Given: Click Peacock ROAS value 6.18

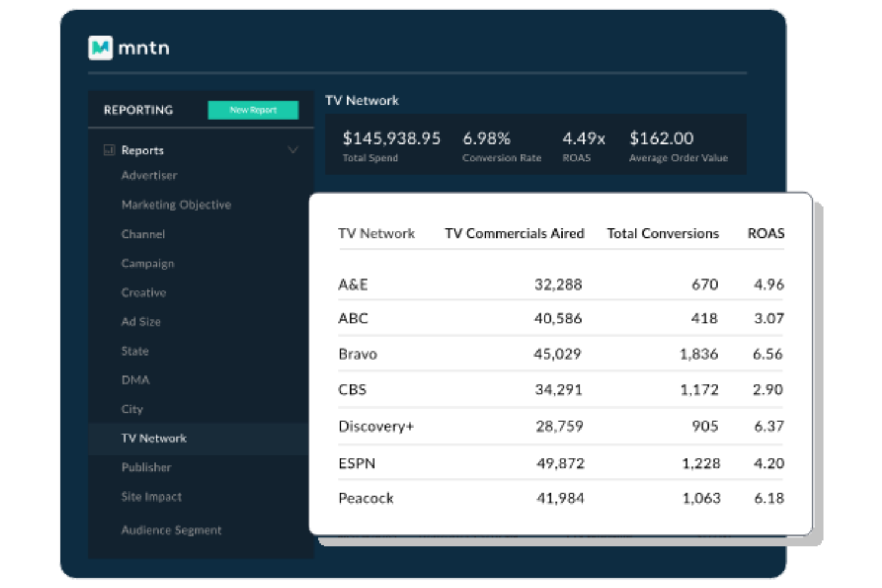Looking at the screenshot, I should [769, 498].
